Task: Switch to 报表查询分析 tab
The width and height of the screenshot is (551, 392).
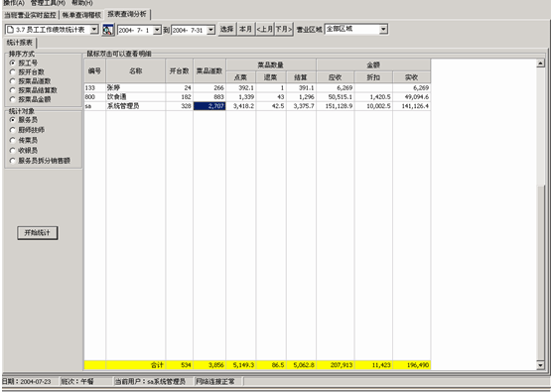Action: (127, 14)
